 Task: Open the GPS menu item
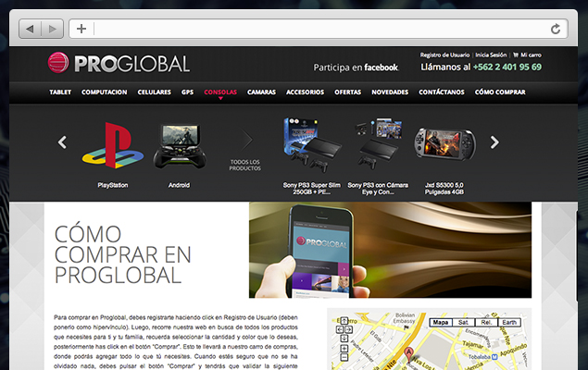click(x=187, y=92)
